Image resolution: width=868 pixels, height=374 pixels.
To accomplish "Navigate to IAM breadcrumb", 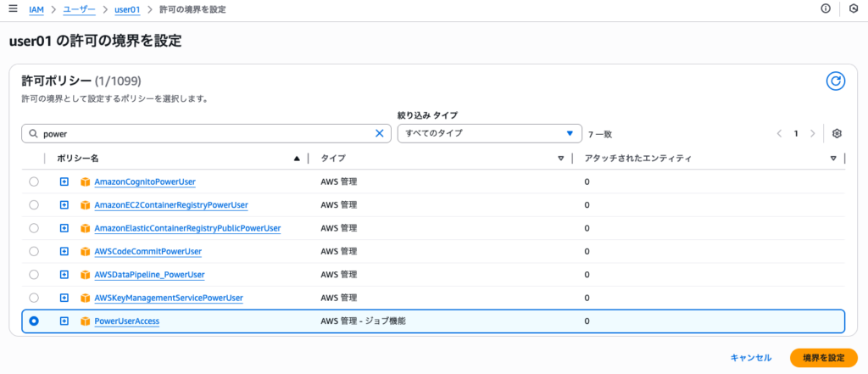I will click(36, 8).
